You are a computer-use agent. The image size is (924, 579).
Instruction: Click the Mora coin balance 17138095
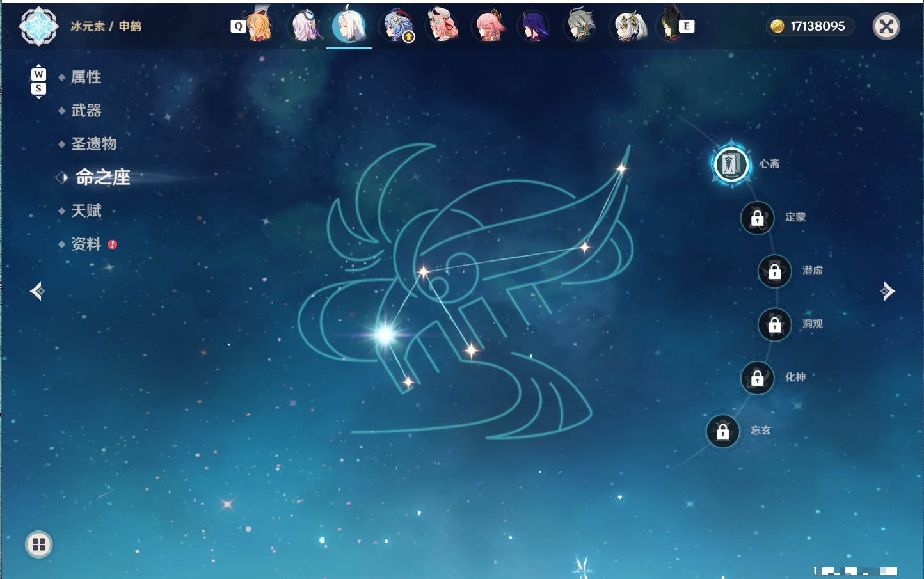point(809,26)
